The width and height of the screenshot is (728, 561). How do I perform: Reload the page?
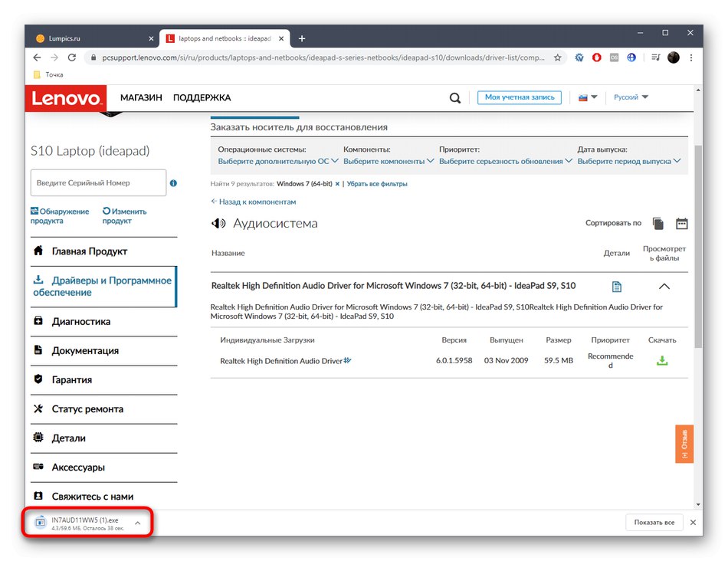click(x=71, y=57)
